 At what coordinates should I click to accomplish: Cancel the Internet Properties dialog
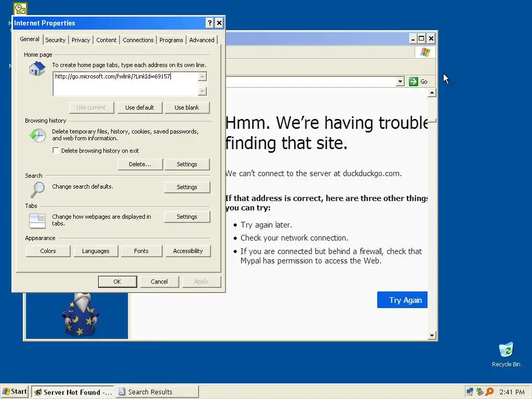pos(159,282)
